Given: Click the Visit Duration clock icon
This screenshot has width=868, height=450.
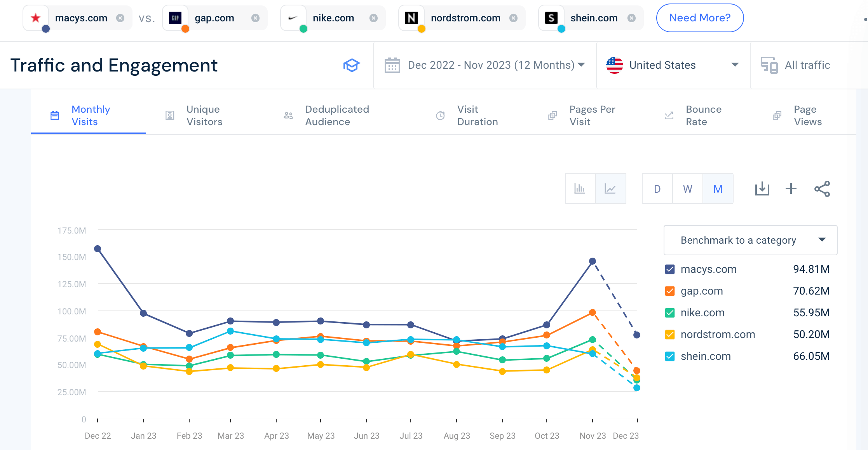Looking at the screenshot, I should tap(440, 115).
